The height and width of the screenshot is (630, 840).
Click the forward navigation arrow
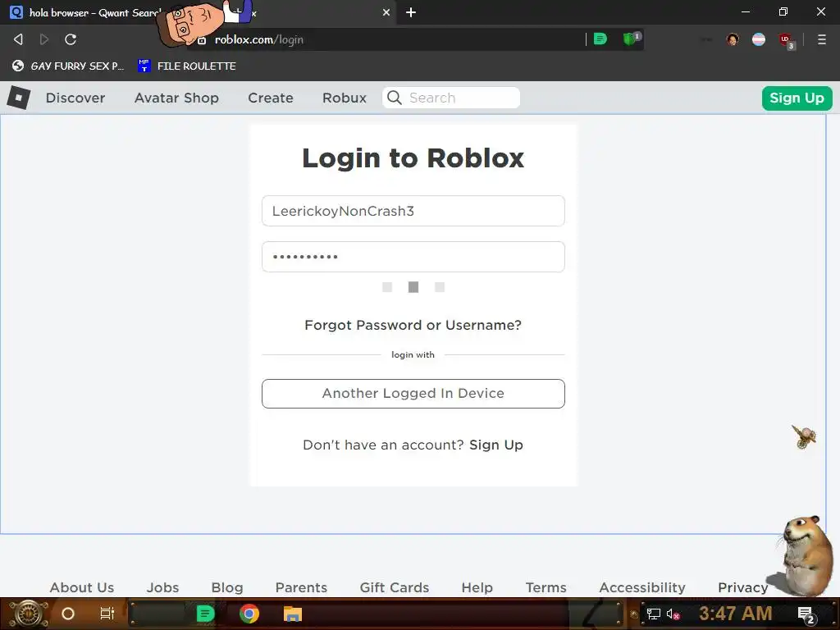click(44, 39)
